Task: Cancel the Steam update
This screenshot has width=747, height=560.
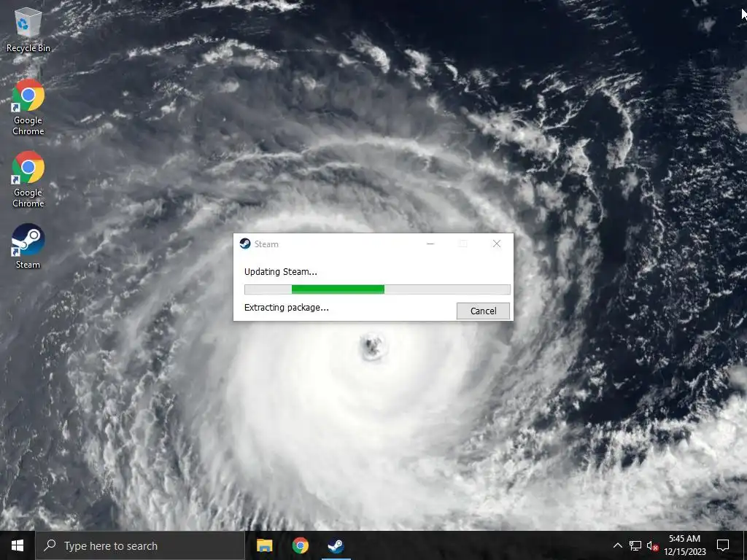Action: (x=483, y=311)
